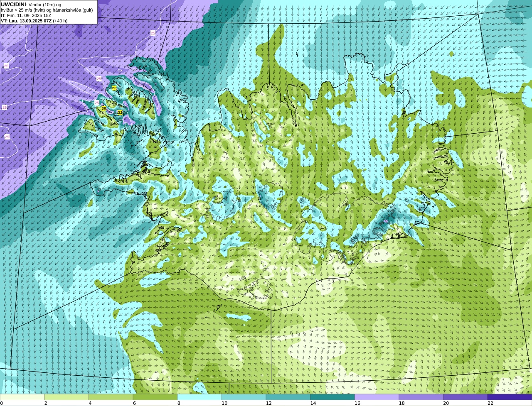
Task: Click tick label 16 on the wind scale
Action: [x=357, y=403]
